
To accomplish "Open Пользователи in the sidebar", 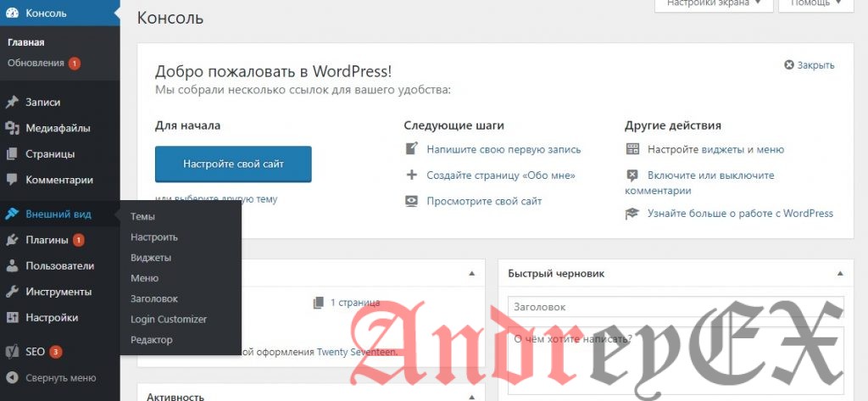I will click(x=60, y=266).
